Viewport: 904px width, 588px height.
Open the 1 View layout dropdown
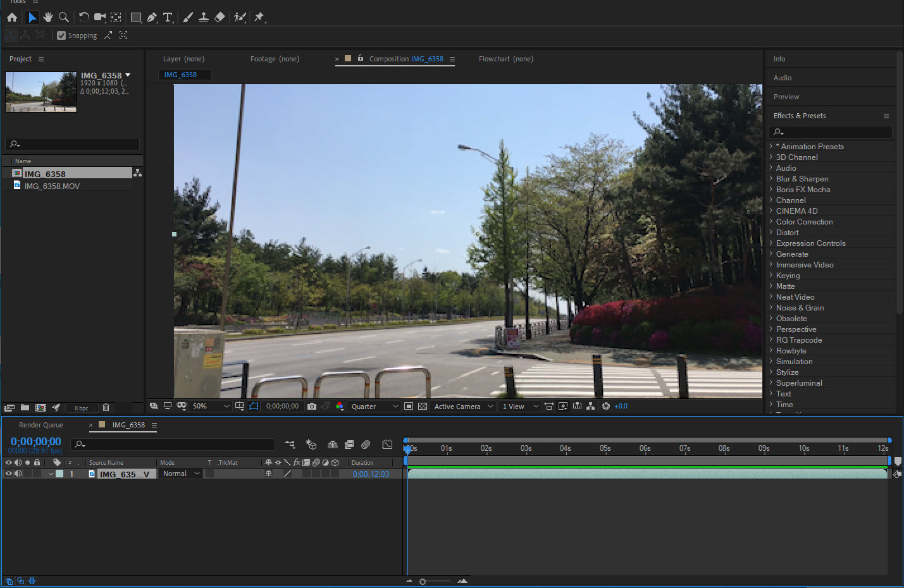(520, 406)
